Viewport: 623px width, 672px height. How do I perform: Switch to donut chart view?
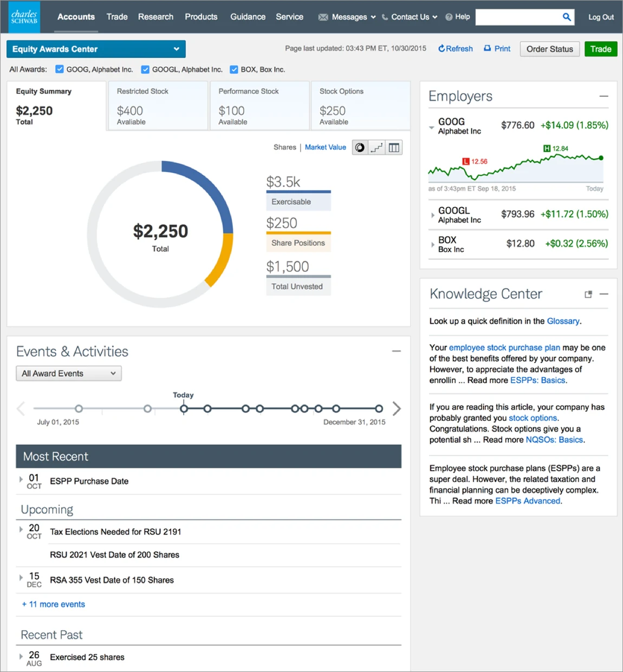click(360, 147)
